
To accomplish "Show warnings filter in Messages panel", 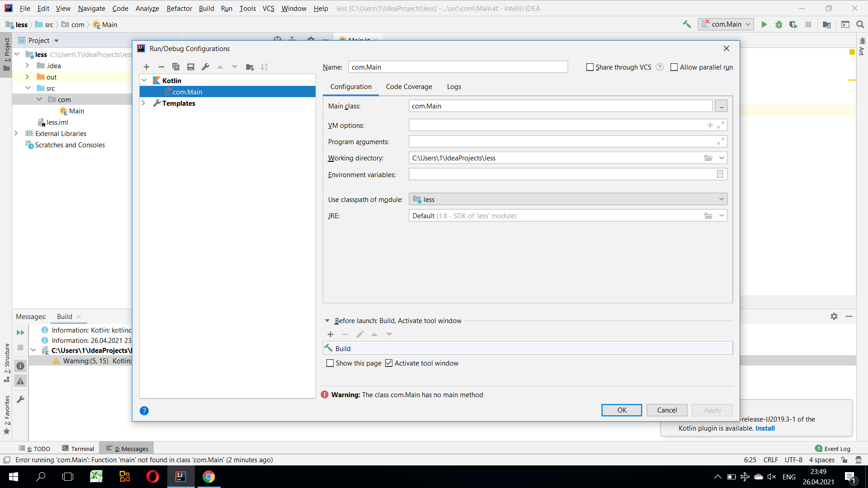I will (20, 381).
